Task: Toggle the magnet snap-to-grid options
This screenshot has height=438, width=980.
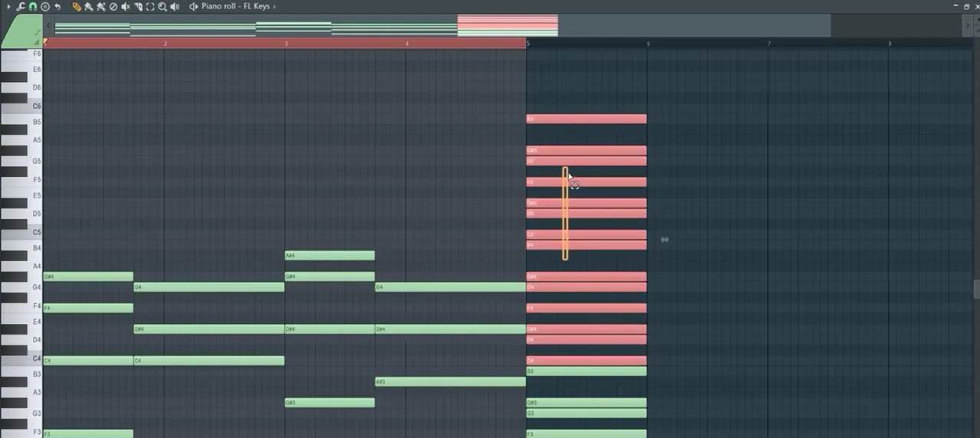Action: (x=32, y=6)
